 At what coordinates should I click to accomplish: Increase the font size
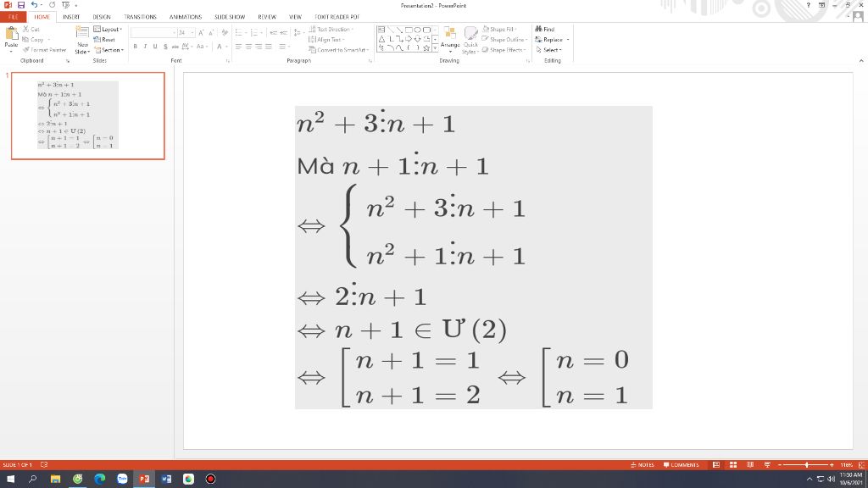point(201,33)
